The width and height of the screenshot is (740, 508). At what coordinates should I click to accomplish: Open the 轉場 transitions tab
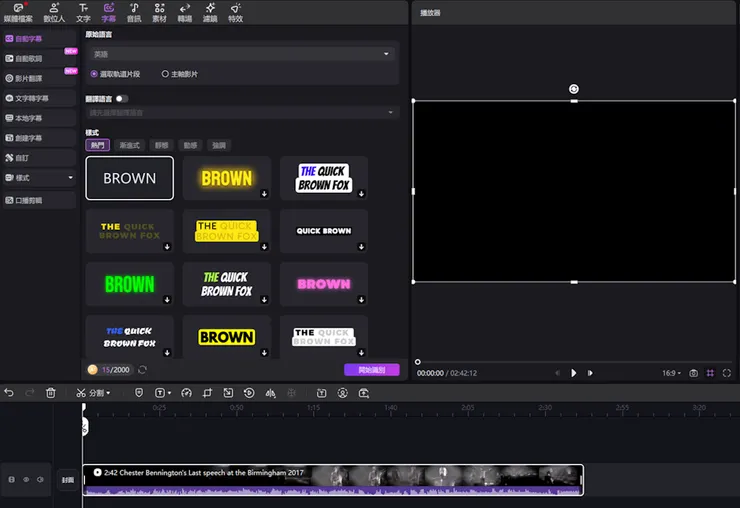185,12
